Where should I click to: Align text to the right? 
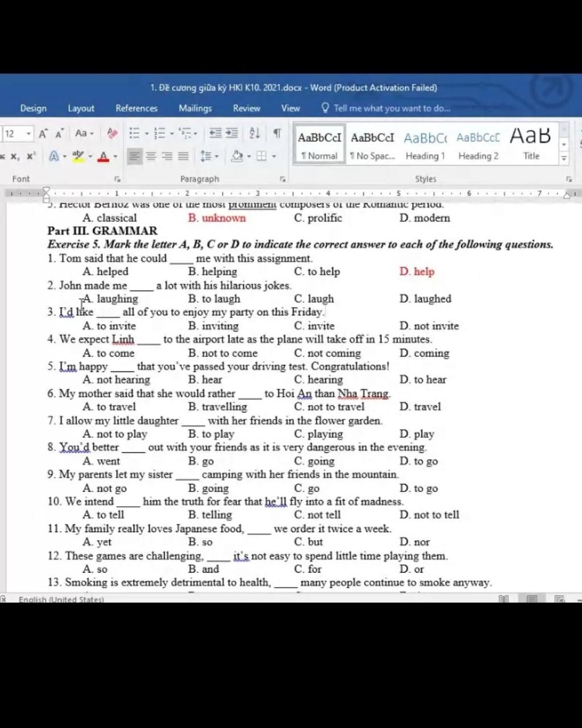[167, 156]
